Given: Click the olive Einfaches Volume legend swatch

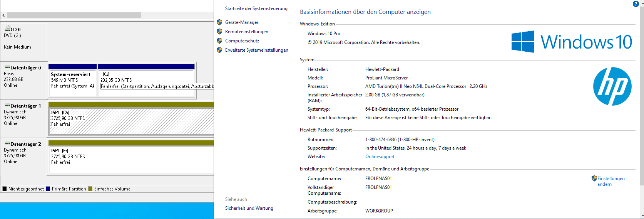Looking at the screenshot, I should tap(90, 189).
